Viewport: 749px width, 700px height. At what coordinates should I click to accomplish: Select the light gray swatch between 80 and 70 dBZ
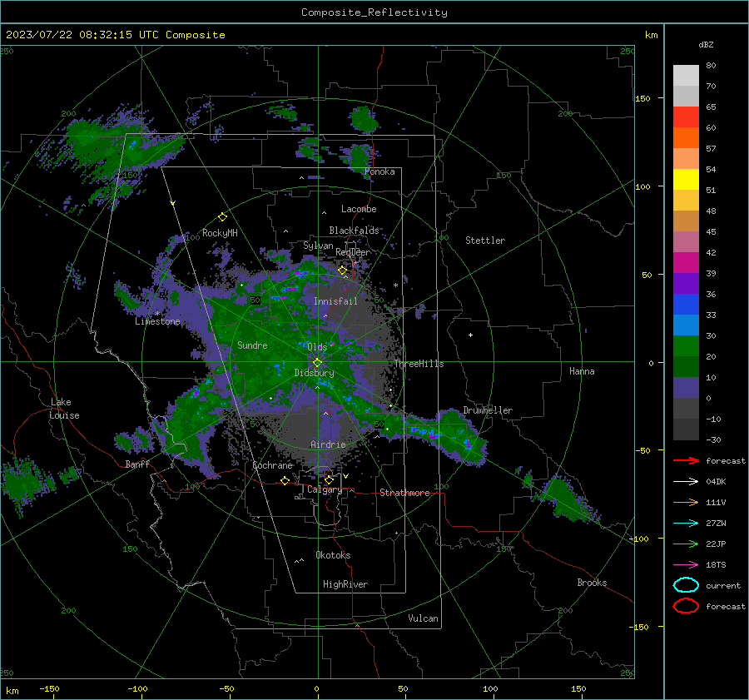pyautogui.click(x=686, y=76)
